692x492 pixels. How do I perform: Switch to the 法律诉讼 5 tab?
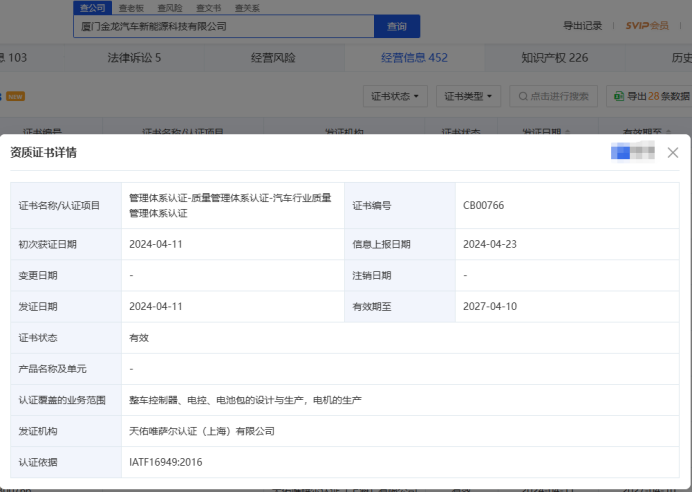tap(134, 58)
